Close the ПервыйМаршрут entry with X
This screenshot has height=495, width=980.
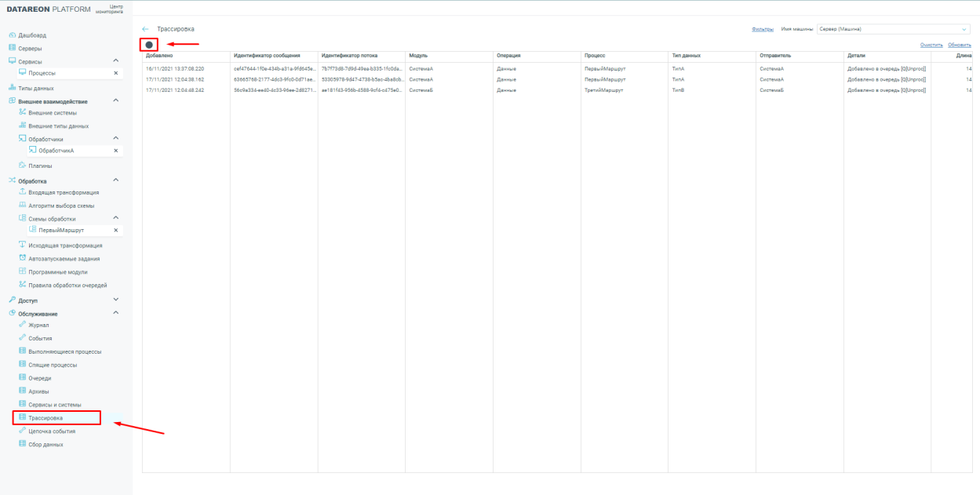pyautogui.click(x=116, y=231)
